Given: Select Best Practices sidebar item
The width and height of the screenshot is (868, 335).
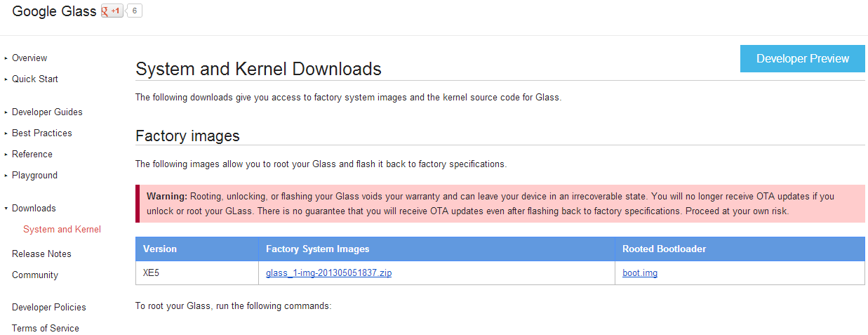Looking at the screenshot, I should coord(42,133).
